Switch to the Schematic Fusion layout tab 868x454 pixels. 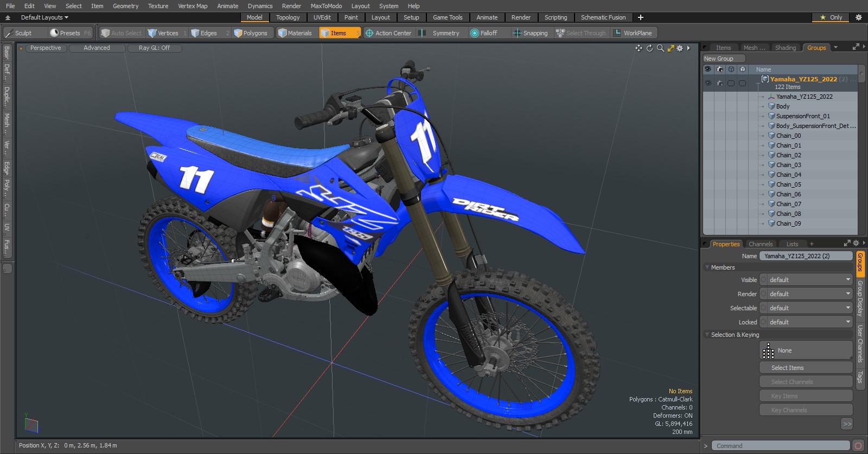pyautogui.click(x=603, y=17)
